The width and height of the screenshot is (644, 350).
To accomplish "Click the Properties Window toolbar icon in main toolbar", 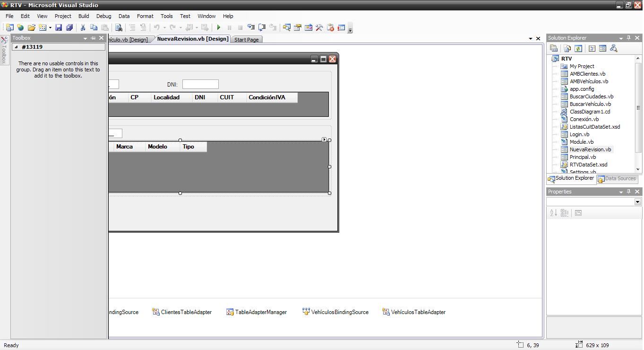I will pos(297,28).
